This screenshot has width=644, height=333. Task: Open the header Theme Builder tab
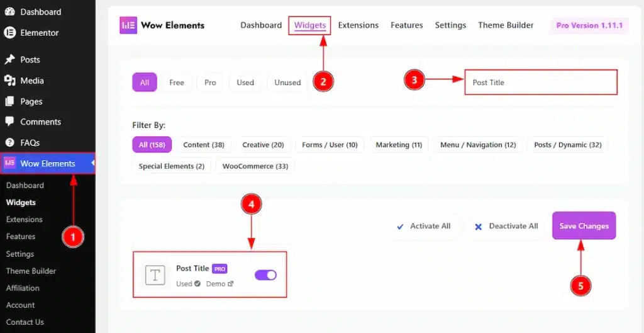pos(506,25)
